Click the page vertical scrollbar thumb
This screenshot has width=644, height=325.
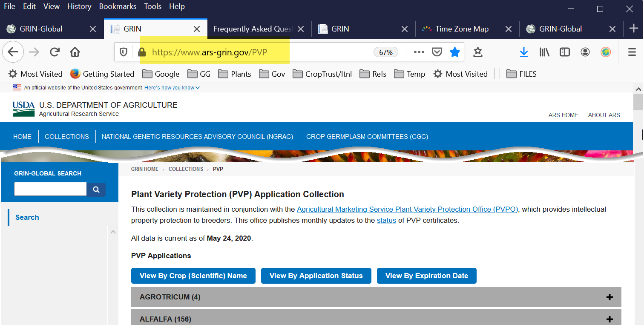[638, 103]
